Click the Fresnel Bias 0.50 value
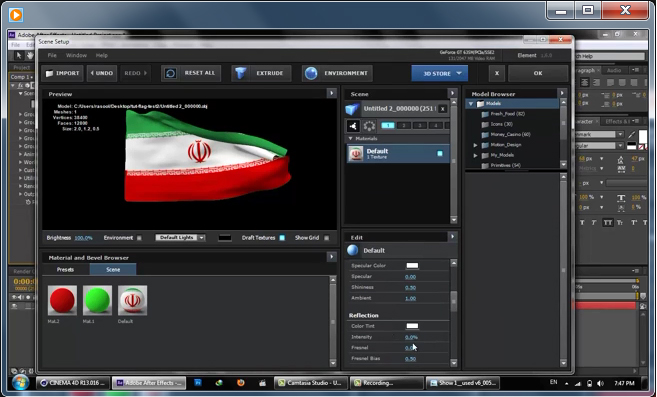657x397 pixels. (x=411, y=359)
